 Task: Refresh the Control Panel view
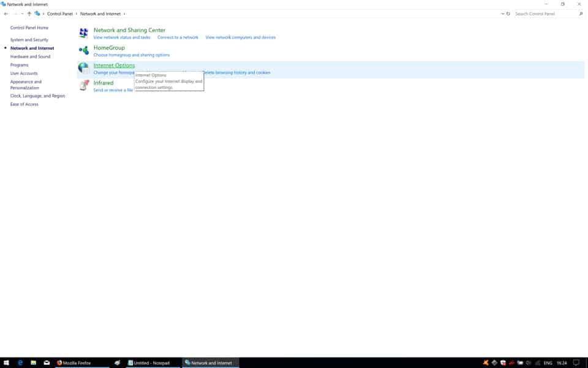[508, 14]
